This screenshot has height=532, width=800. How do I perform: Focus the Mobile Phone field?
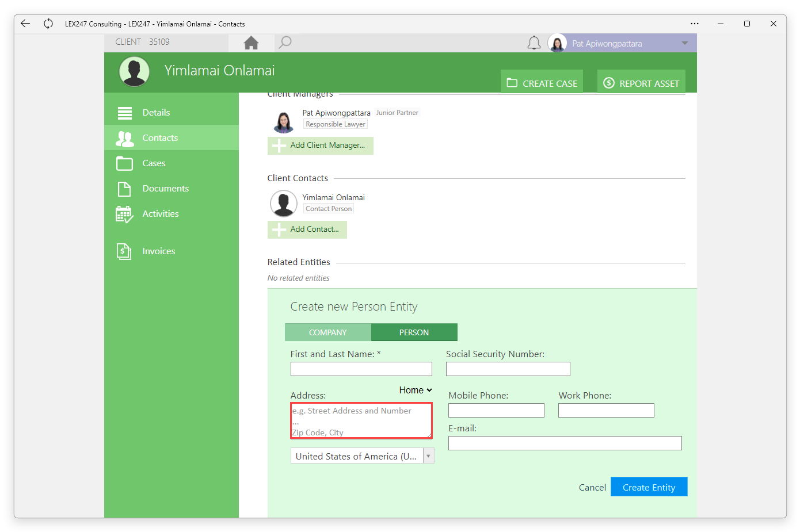tap(496, 410)
